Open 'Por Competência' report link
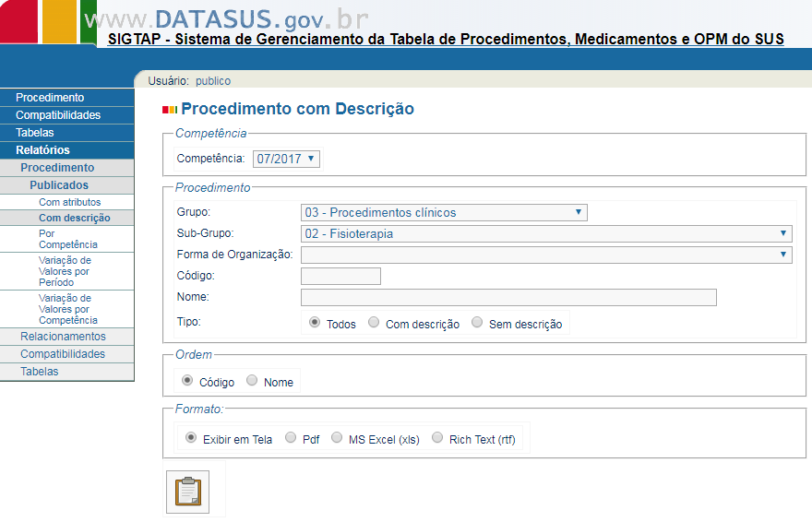Image resolution: width=812 pixels, height=522 pixels. click(x=68, y=240)
